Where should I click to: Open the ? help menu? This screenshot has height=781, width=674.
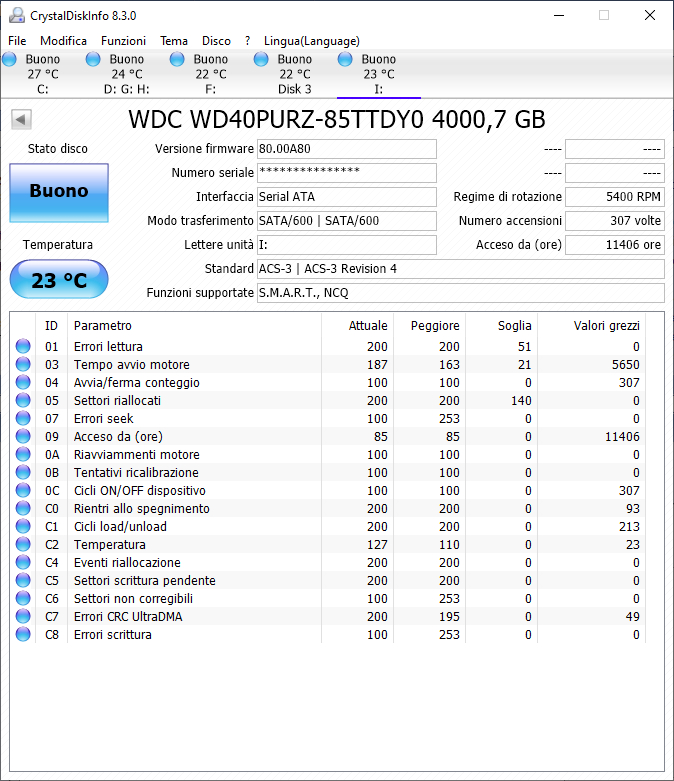click(248, 41)
